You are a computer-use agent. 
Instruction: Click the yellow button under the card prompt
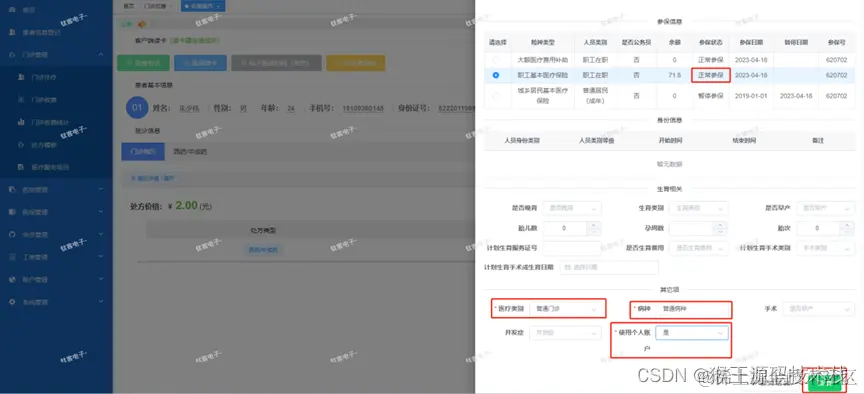(x=355, y=63)
